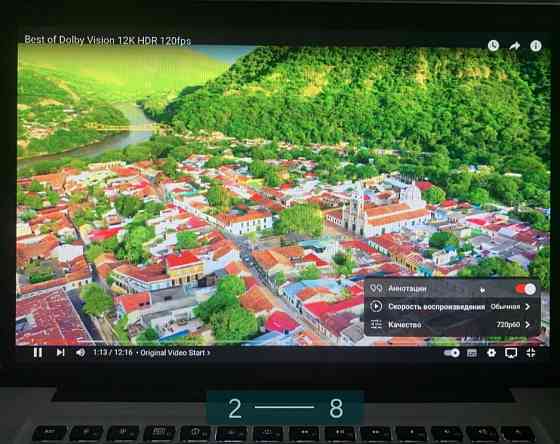Toggle the autoplay switch in player bar
The image size is (560, 444).
(451, 353)
